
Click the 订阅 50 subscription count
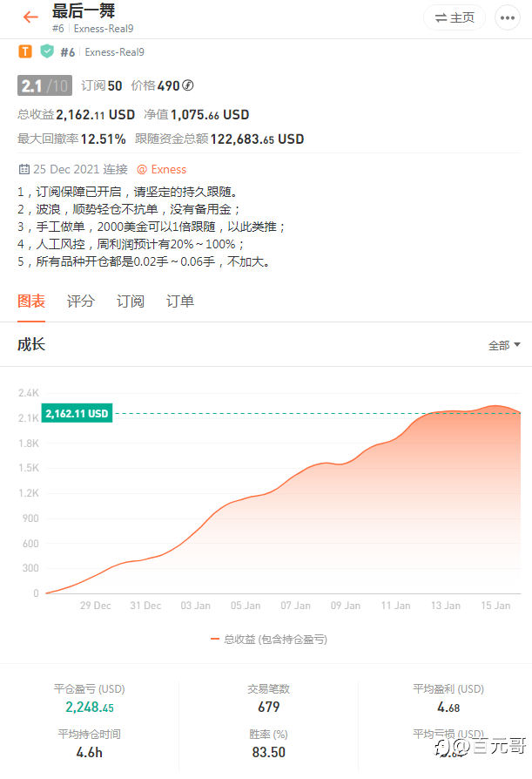coord(102,86)
